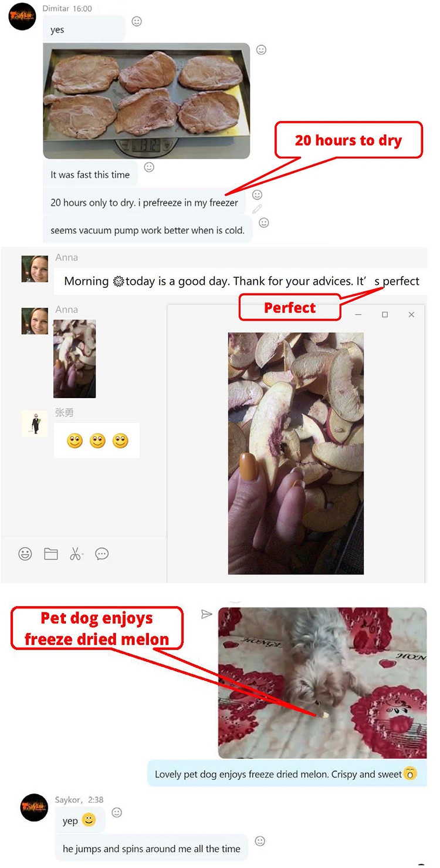React to the vacuum pump message
This screenshot has height=868, width=440.
(x=264, y=223)
